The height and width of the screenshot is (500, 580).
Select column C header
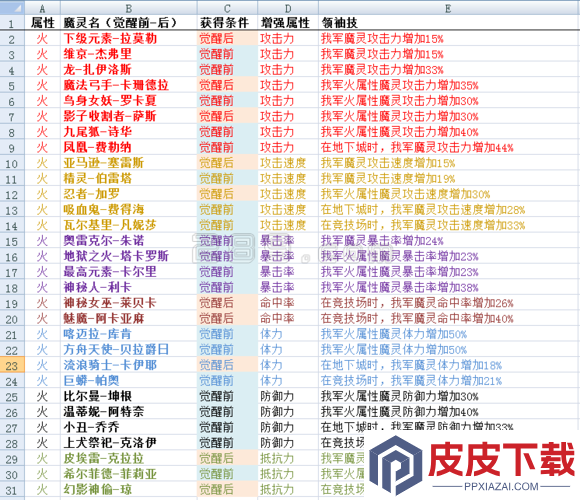[227, 8]
